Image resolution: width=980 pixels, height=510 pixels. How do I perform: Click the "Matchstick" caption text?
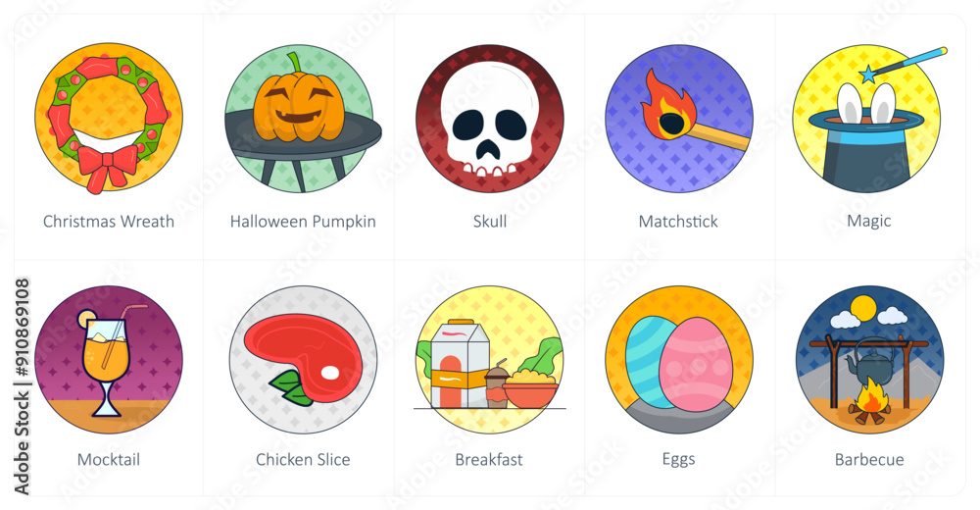[679, 222]
